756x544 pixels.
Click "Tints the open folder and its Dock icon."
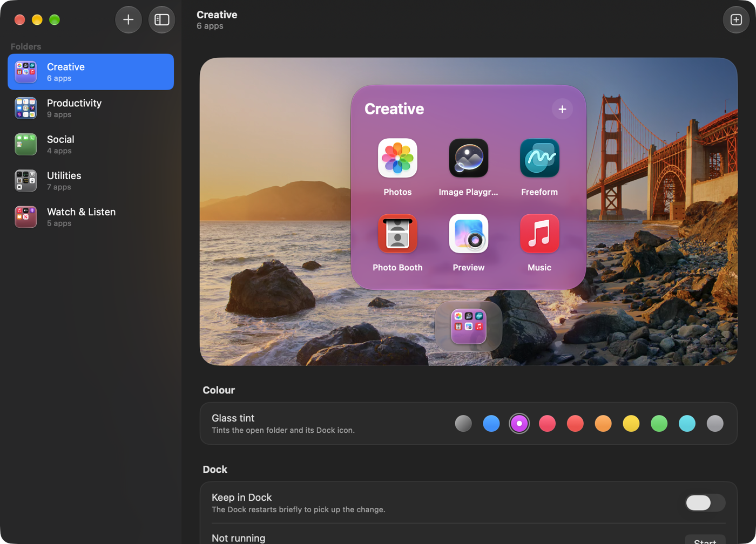click(283, 430)
